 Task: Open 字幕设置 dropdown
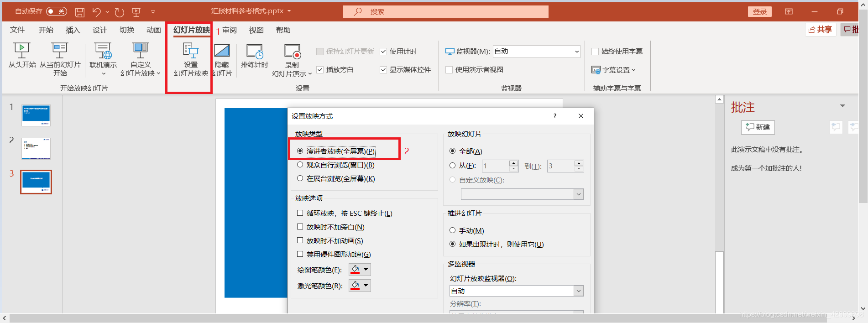pos(613,70)
